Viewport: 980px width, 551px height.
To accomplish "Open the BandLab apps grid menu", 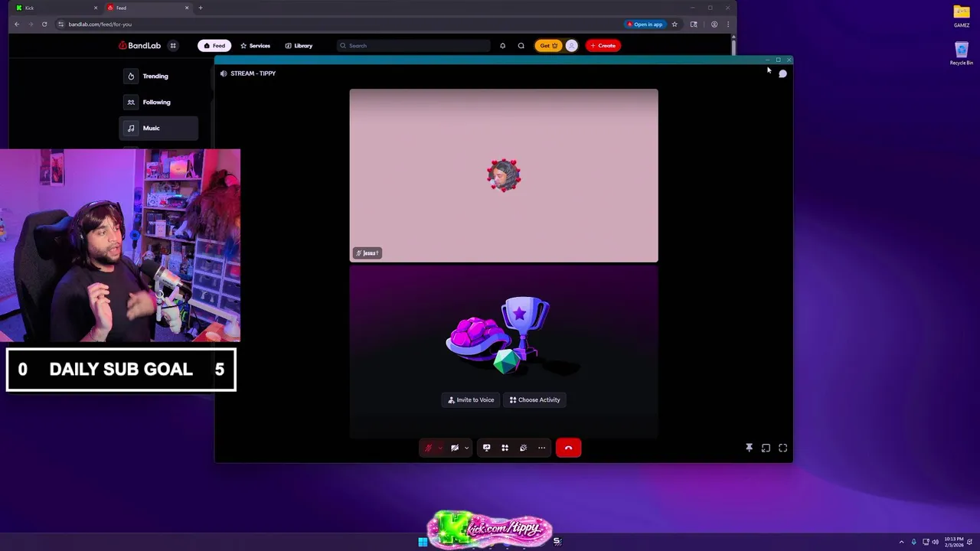I will click(x=173, y=45).
